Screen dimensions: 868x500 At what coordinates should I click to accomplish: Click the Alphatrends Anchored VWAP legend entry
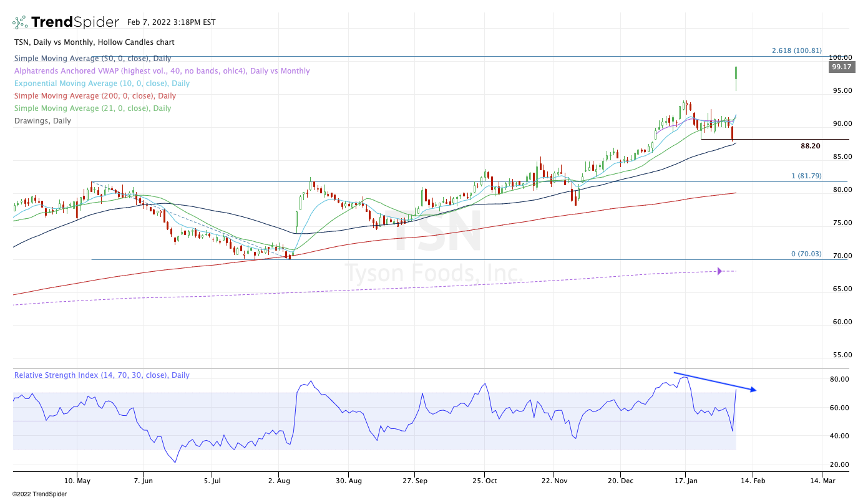(x=162, y=71)
